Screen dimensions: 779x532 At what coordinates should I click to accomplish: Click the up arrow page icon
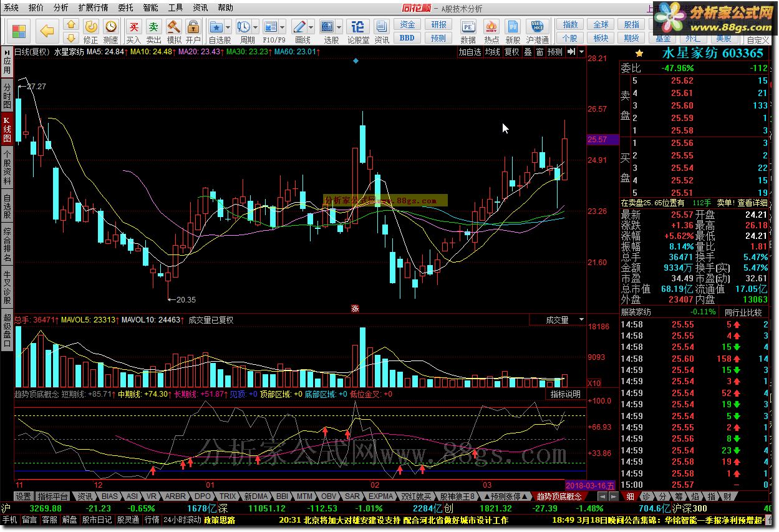pyautogui.click(x=71, y=24)
